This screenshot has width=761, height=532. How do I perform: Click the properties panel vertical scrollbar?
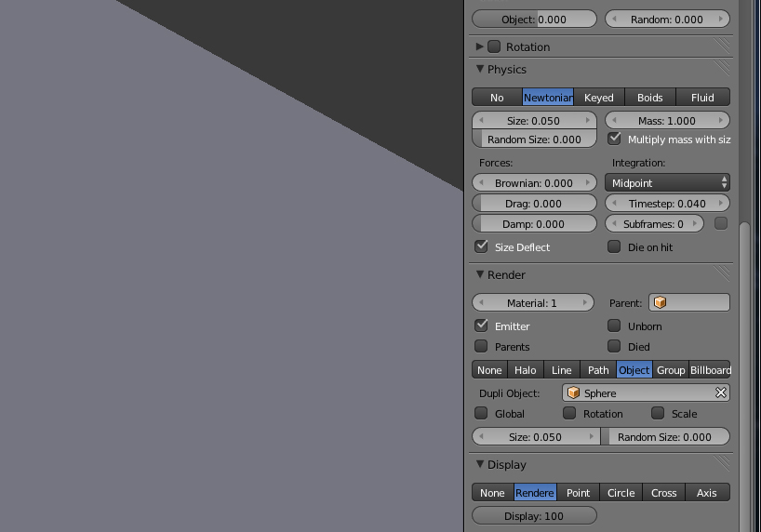pos(744,377)
